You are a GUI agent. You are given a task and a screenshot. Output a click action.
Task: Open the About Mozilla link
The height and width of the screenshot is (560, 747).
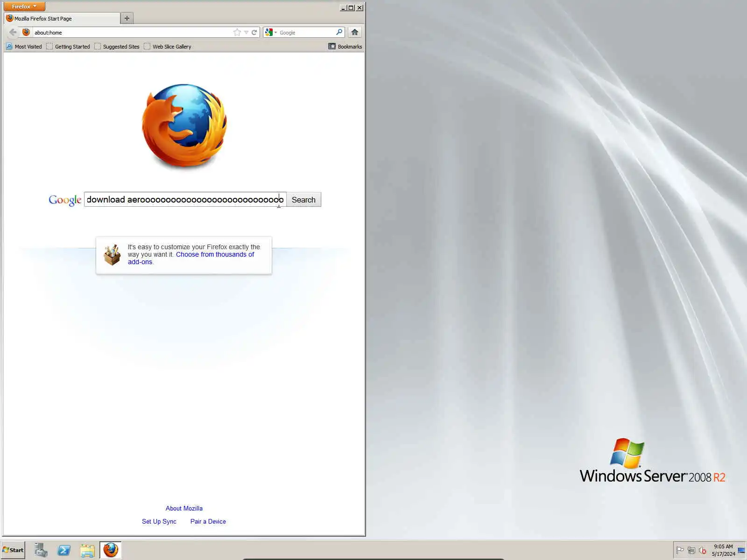point(184,508)
